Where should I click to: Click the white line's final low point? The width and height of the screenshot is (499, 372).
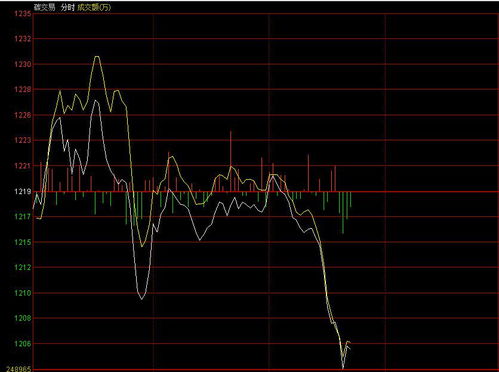343,367
